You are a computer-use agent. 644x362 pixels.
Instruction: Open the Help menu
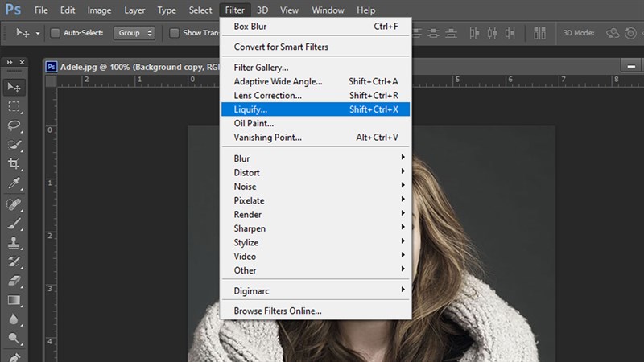coord(365,10)
